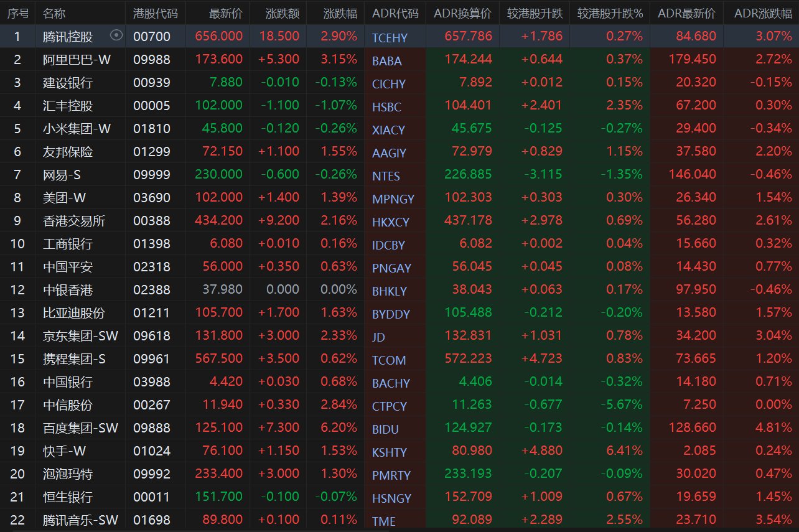Sort the table by 名称 header
This screenshot has width=799, height=532.
point(55,13)
